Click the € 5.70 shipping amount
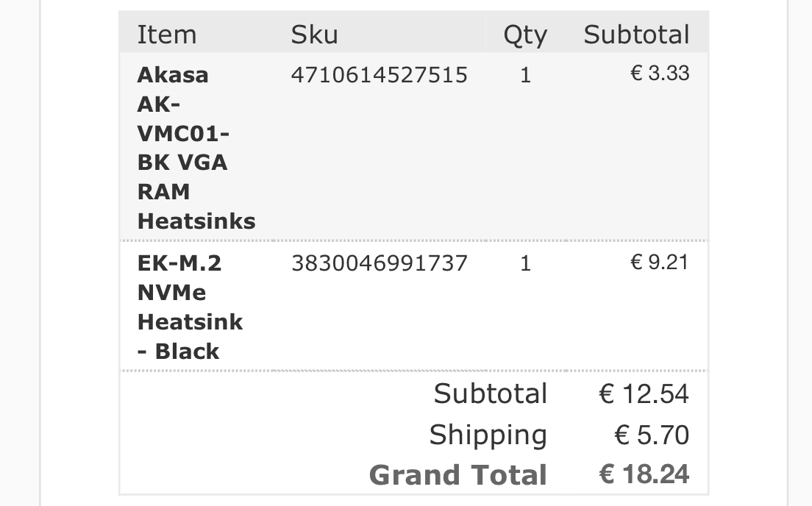Screen dimensions: 812x506 [652, 435]
